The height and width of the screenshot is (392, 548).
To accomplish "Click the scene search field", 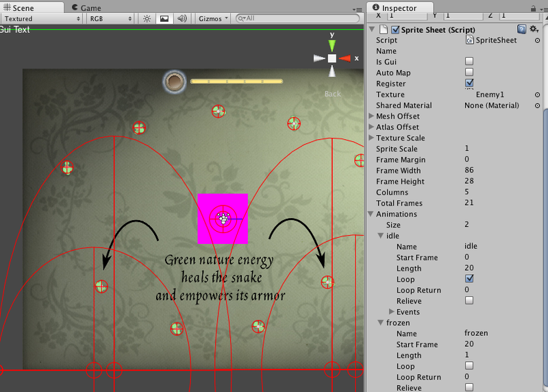I will 298,19.
